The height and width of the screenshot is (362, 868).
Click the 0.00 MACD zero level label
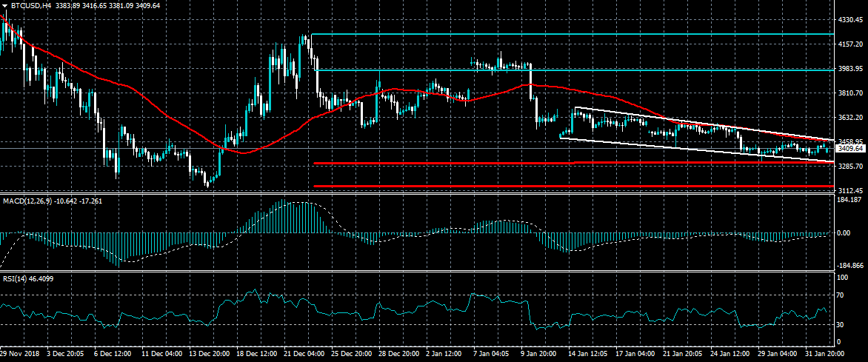(844, 233)
